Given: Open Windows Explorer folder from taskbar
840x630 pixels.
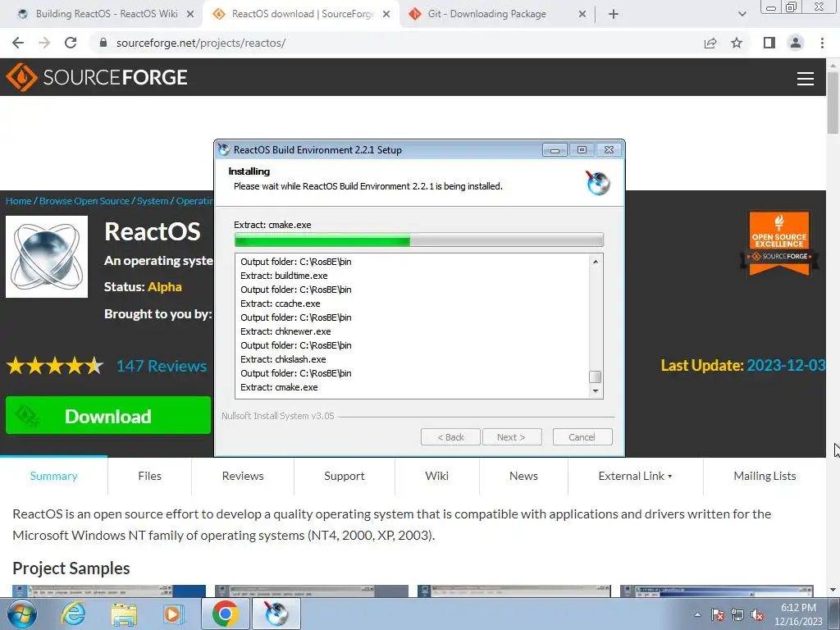Looking at the screenshot, I should click(x=124, y=614).
